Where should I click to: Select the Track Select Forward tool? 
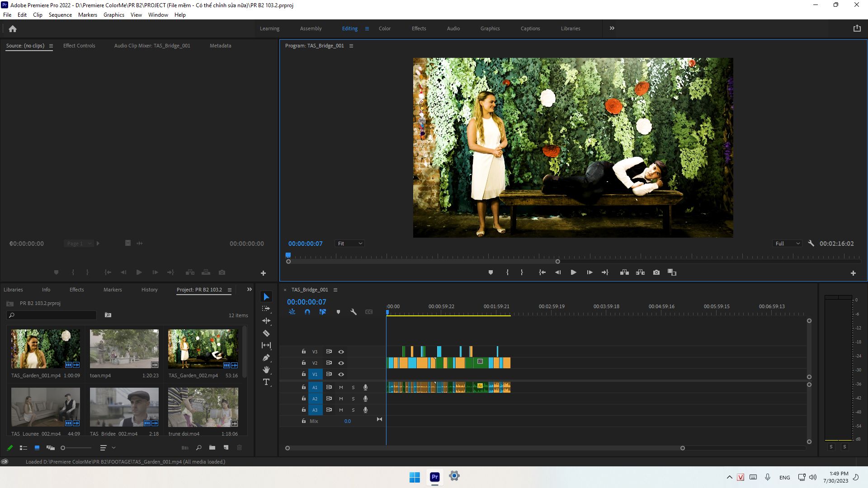266,309
